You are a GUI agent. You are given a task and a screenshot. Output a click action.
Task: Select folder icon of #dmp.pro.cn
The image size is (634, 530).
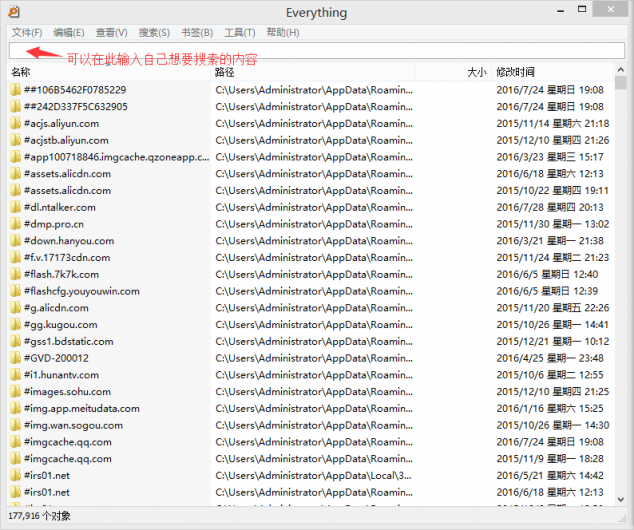[15, 224]
